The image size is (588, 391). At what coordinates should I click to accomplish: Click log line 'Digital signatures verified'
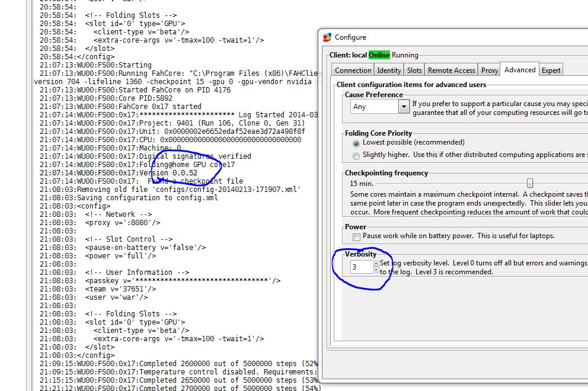click(145, 156)
